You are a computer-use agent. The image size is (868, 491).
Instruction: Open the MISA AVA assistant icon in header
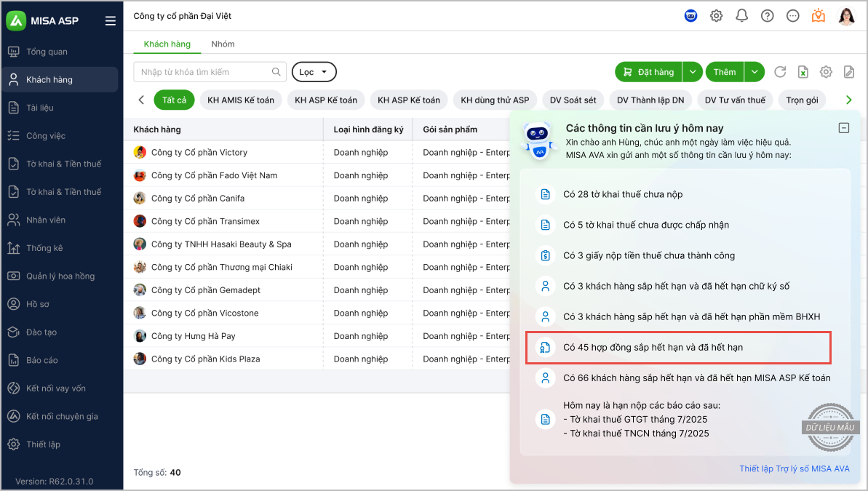point(691,16)
